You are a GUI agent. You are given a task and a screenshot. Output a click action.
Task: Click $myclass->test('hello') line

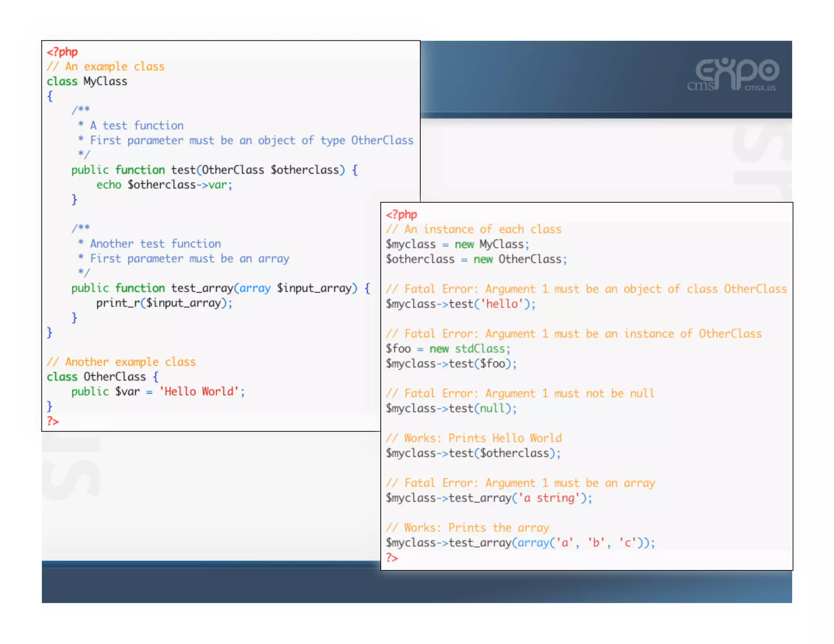pyautogui.click(x=460, y=304)
